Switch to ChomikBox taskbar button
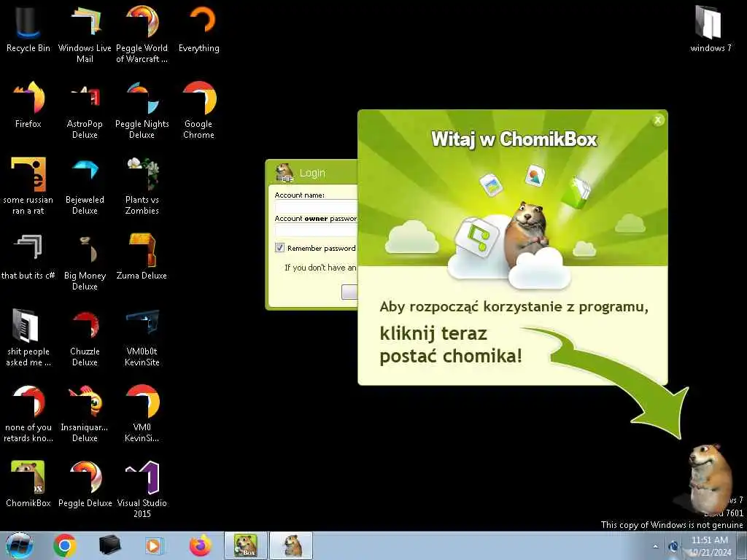This screenshot has width=747, height=560. (246, 545)
